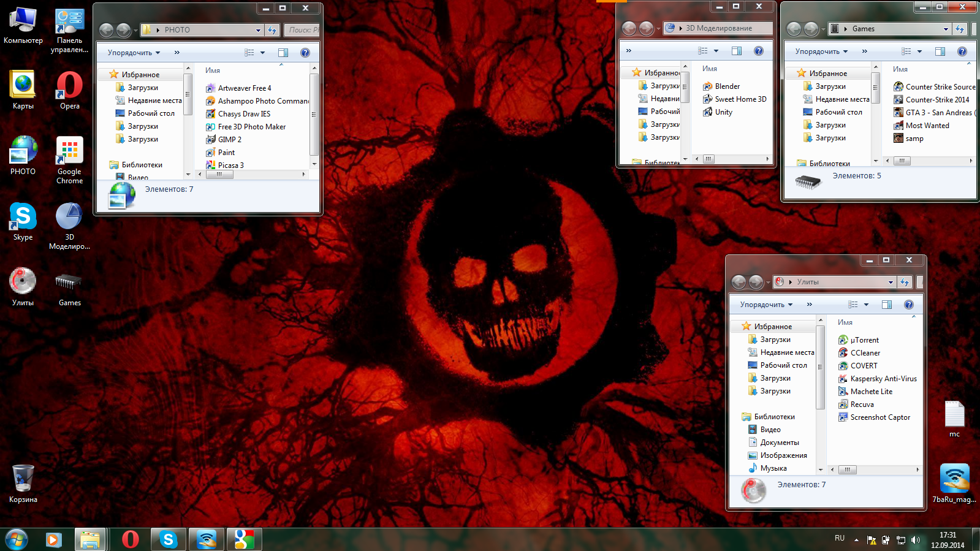This screenshot has height=551, width=980.
Task: Open Skype from the taskbar
Action: coord(169,539)
